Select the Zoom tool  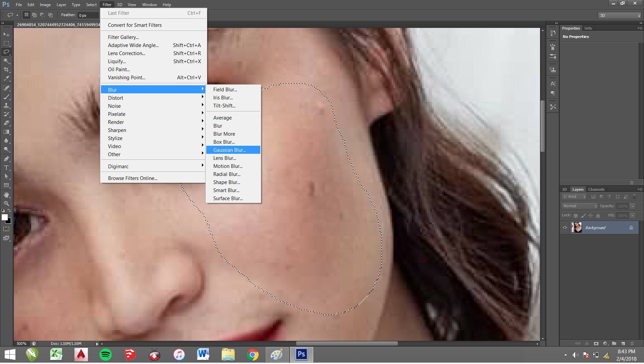[6, 203]
